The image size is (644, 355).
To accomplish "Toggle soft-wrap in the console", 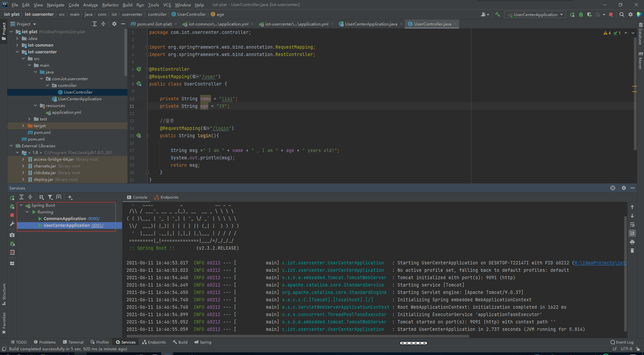I will 632,224.
